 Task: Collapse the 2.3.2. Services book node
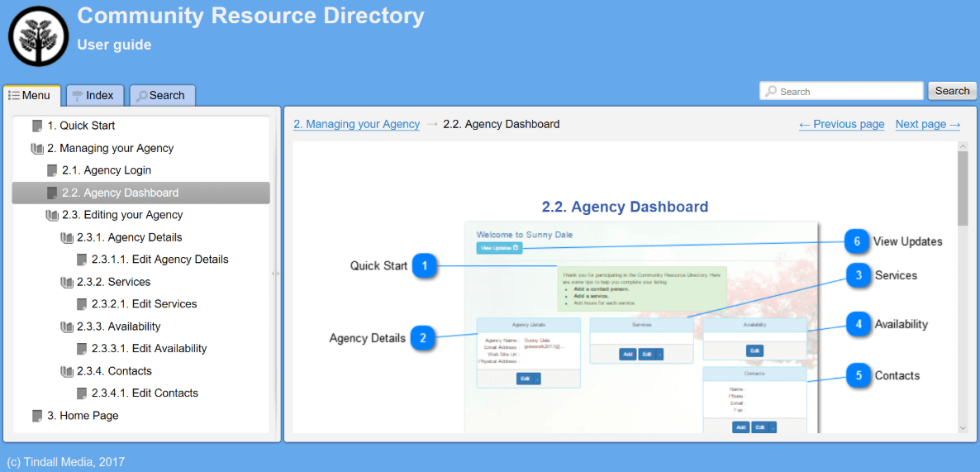tap(67, 282)
